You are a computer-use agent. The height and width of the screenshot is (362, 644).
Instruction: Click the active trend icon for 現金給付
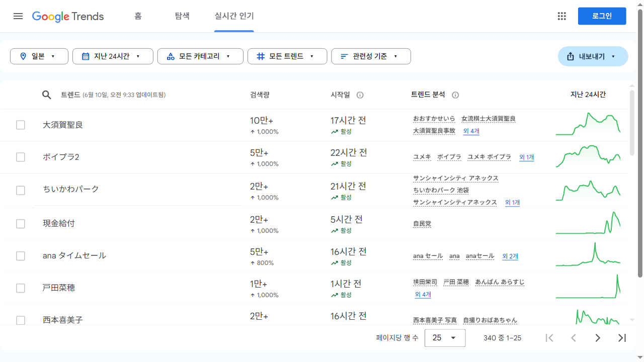point(334,231)
